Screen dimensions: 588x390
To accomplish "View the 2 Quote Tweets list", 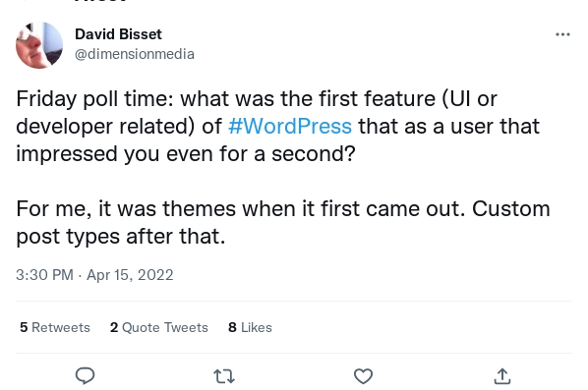I will [159, 327].
